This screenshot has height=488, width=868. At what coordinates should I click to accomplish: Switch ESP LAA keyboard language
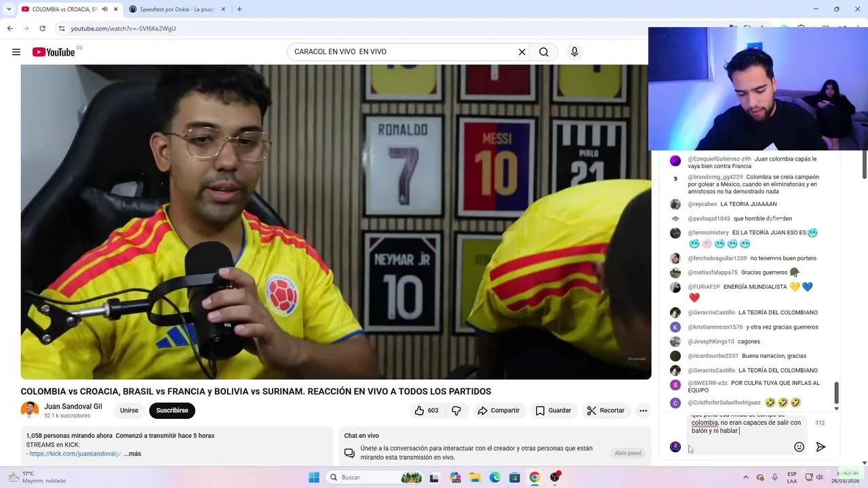point(792,477)
